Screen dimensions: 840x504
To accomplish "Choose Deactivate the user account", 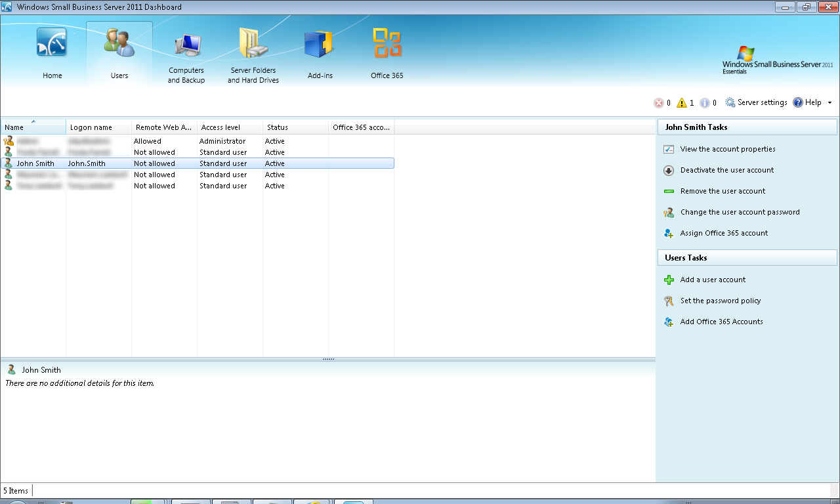I will coord(727,171).
